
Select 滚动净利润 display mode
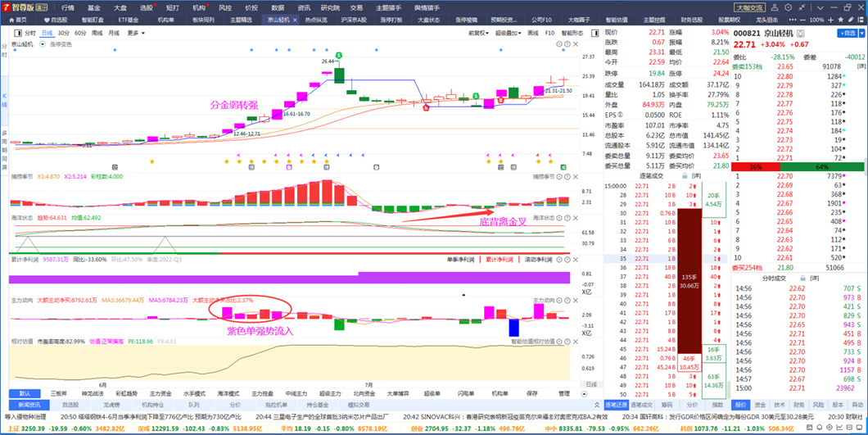(x=539, y=260)
